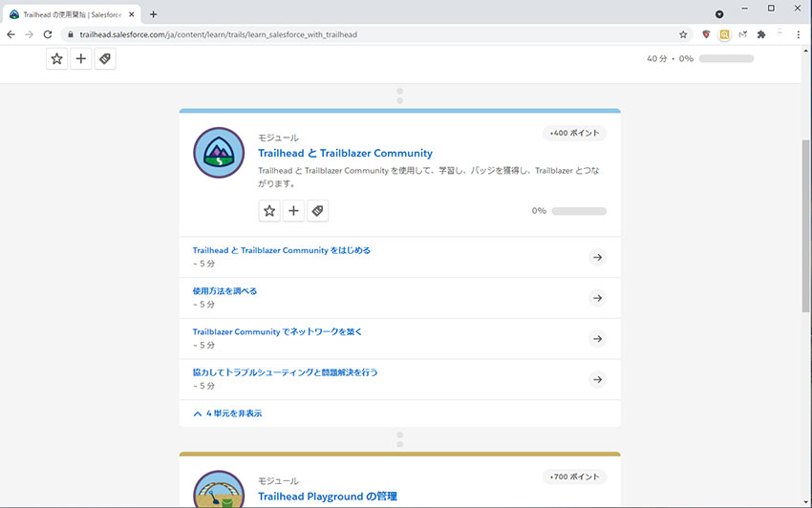Screen dimensions: 812x508
Task: Click arrow for トラブルシューティング unit row
Action: 598,380
